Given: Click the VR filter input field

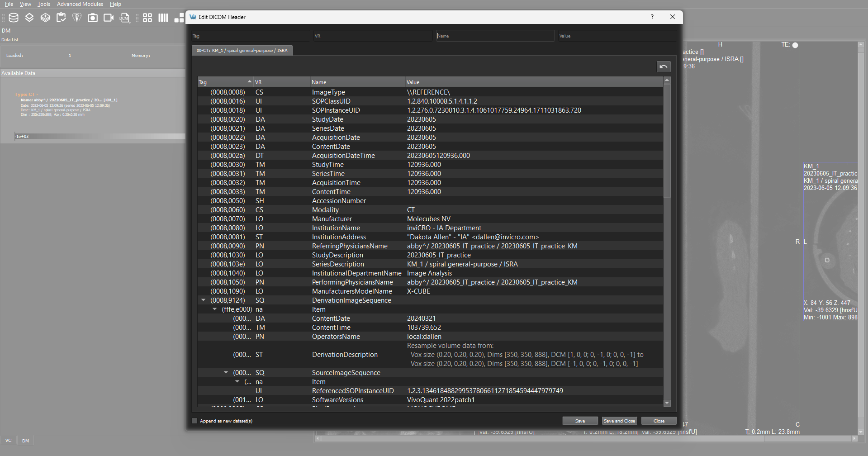Looking at the screenshot, I should click(x=373, y=36).
